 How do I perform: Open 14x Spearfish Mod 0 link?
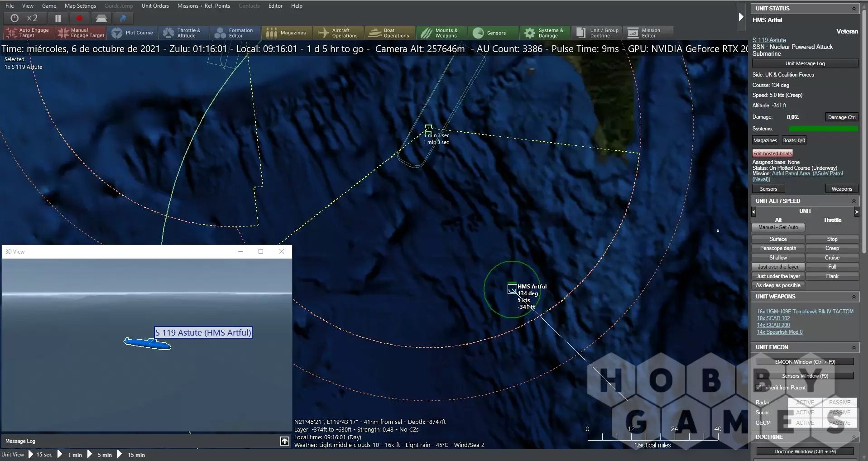pos(780,332)
